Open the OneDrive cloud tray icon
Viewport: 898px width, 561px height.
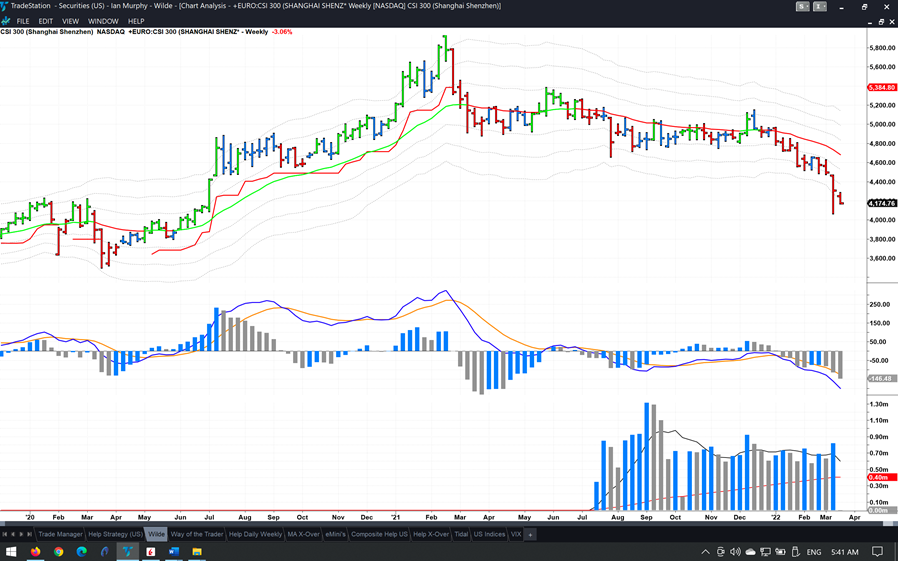tap(750, 551)
